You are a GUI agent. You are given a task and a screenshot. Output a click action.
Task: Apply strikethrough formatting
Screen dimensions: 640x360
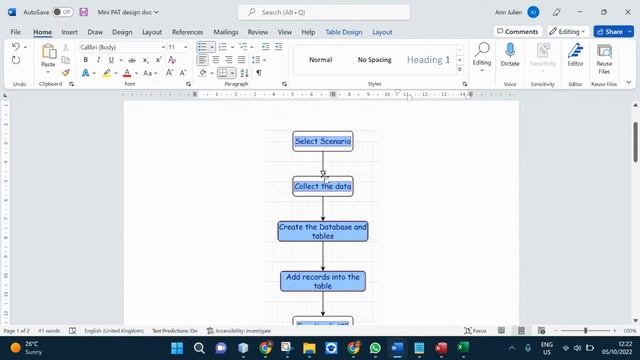132,60
